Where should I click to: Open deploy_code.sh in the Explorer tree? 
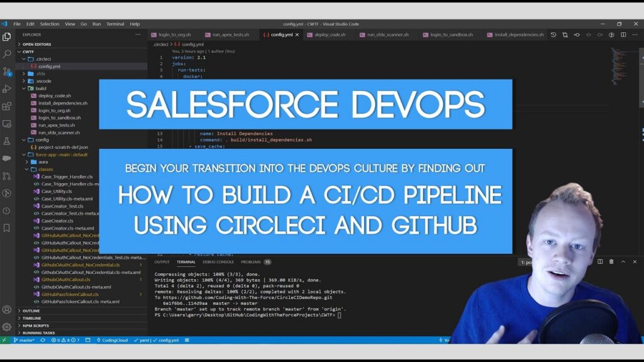(55, 96)
